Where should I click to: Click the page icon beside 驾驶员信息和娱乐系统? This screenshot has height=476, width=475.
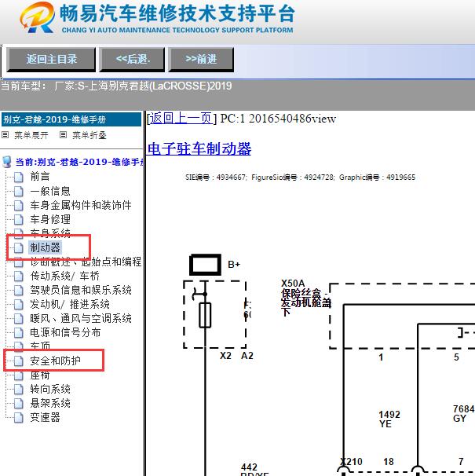[19, 290]
